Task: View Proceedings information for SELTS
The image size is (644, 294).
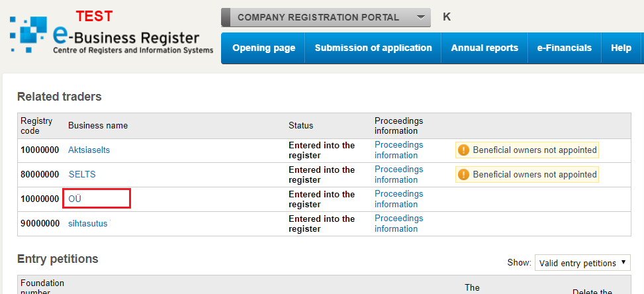Action: point(399,175)
